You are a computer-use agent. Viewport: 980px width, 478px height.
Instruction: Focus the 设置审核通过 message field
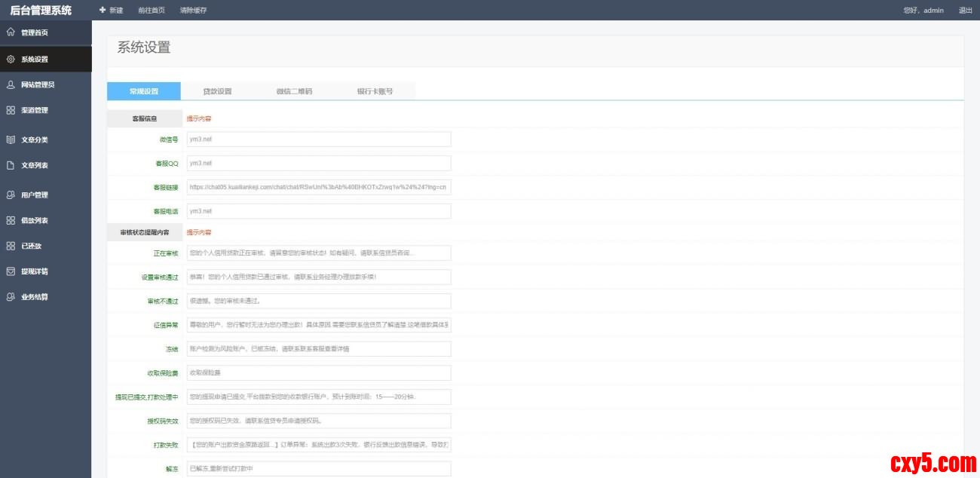pyautogui.click(x=319, y=277)
